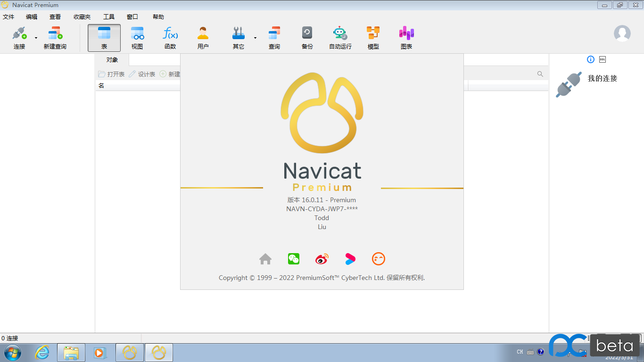Select the User (用户) toolbar button
Image resolution: width=644 pixels, height=362 pixels.
[x=203, y=38]
